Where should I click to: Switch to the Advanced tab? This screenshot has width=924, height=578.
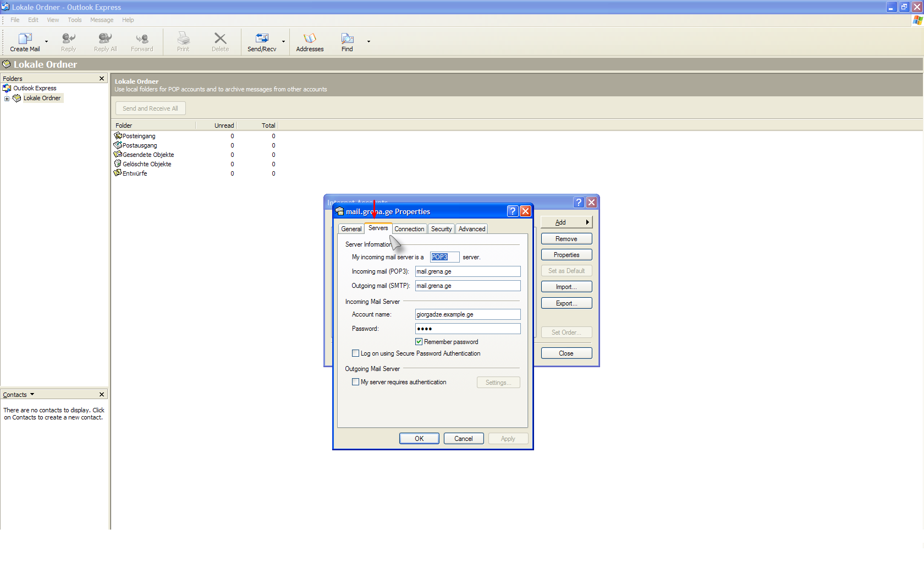[x=471, y=229]
